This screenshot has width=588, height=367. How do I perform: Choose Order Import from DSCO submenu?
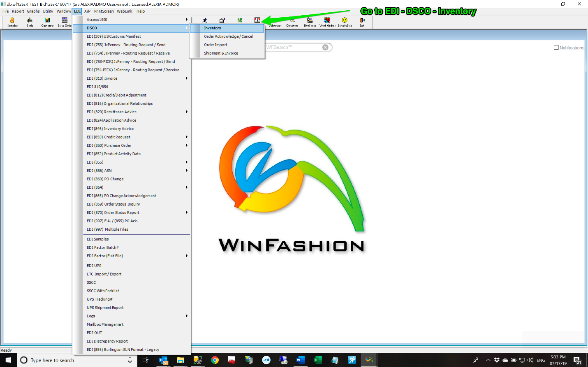coord(227,45)
